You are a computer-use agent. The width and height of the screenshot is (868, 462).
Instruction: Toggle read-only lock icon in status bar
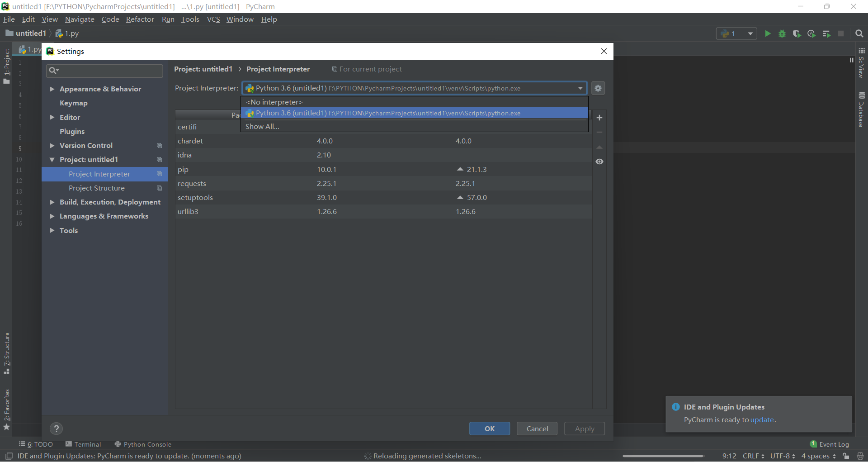(x=846, y=456)
